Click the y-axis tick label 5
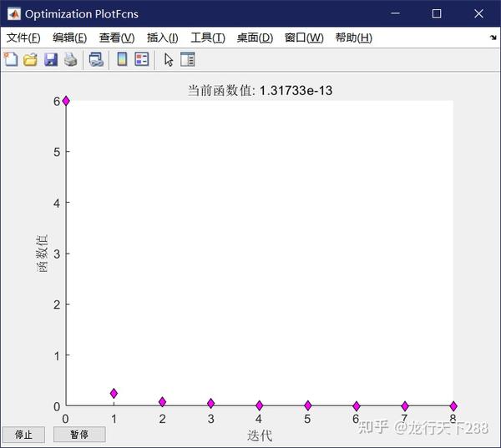 point(57,152)
